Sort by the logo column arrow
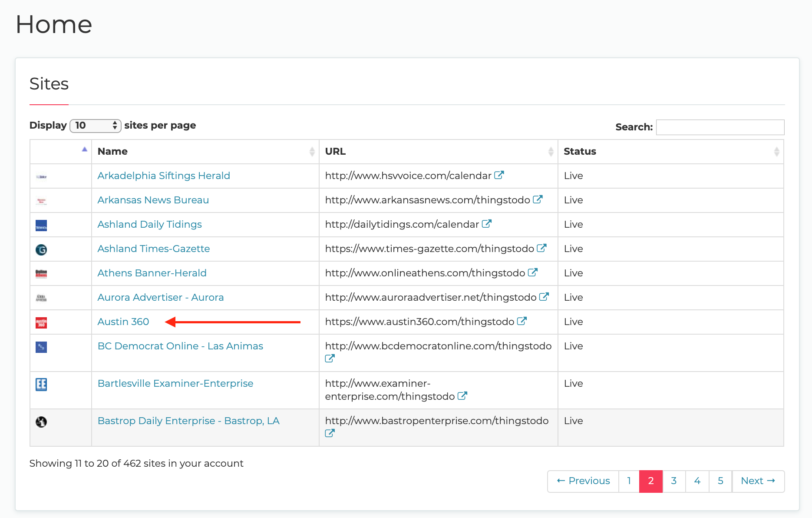The width and height of the screenshot is (812, 518). tap(85, 149)
